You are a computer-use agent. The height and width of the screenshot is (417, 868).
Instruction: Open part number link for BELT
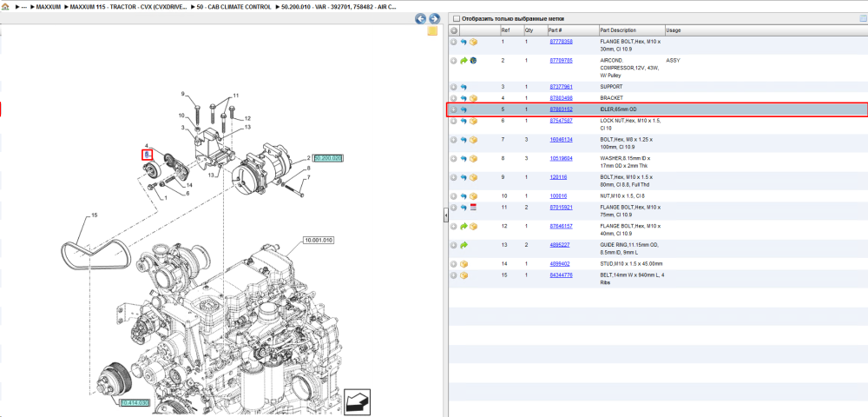(561, 275)
